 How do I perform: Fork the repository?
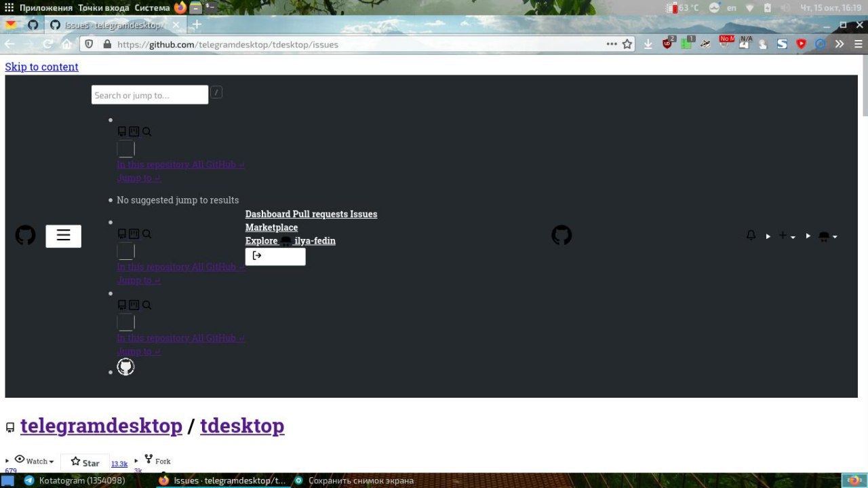(x=157, y=460)
